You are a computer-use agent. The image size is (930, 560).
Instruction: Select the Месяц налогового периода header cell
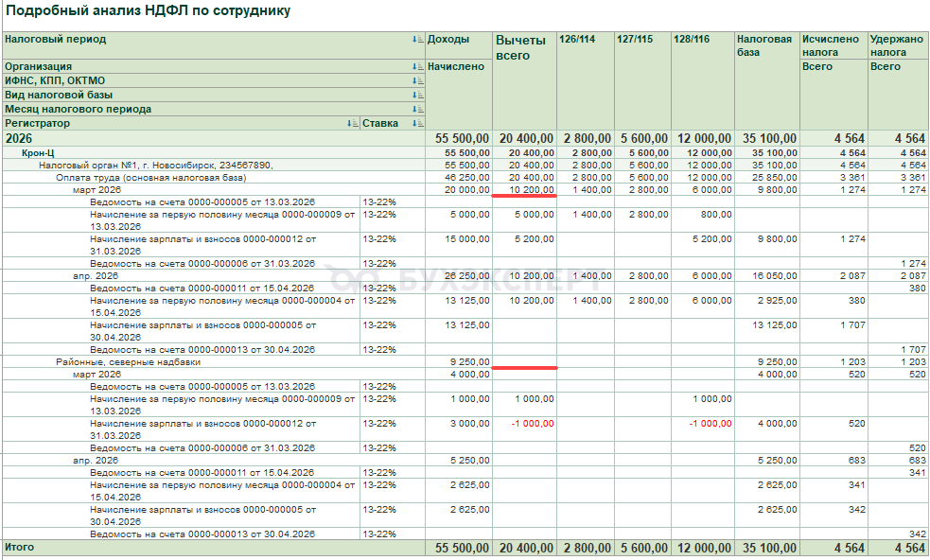pyautogui.click(x=214, y=109)
